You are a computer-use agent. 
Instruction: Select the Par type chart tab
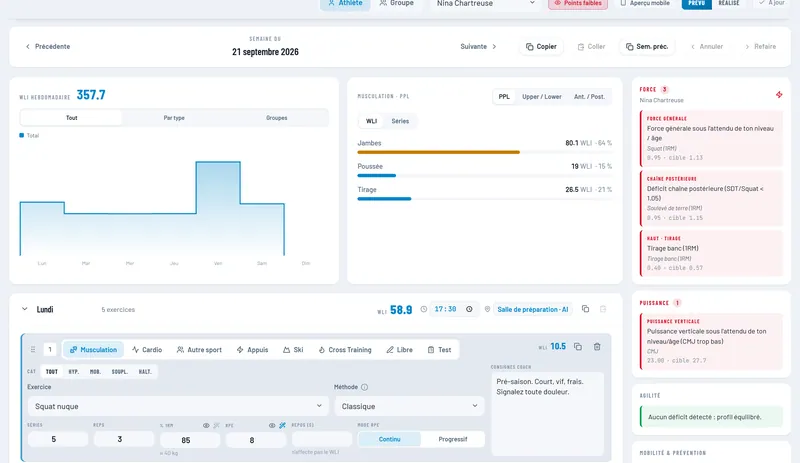click(x=174, y=118)
